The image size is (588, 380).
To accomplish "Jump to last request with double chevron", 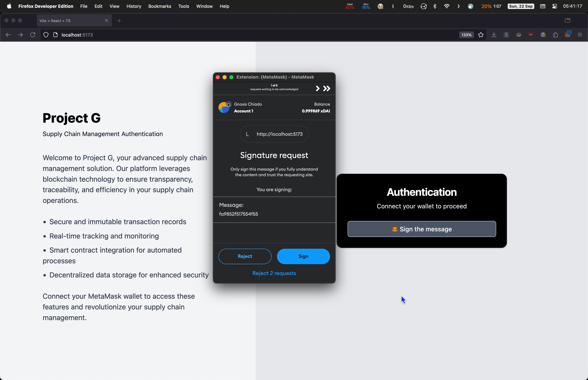I will [327, 88].
